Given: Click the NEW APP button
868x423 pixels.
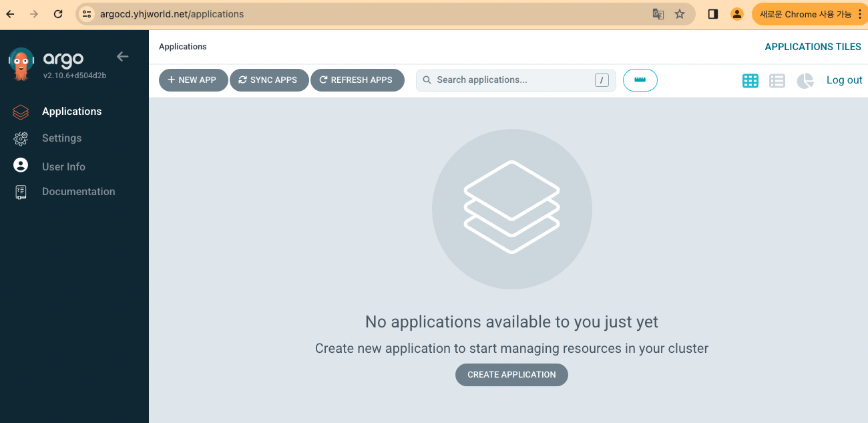Looking at the screenshot, I should pyautogui.click(x=193, y=80).
